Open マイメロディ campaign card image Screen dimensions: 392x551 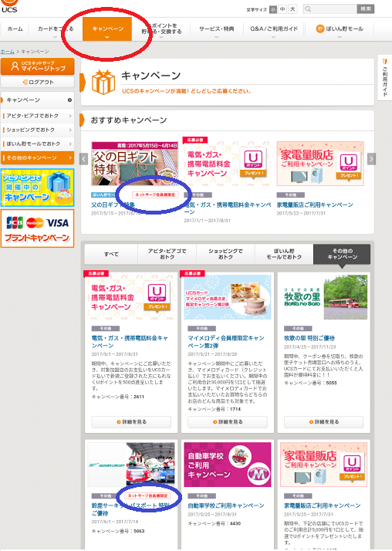pos(228,297)
